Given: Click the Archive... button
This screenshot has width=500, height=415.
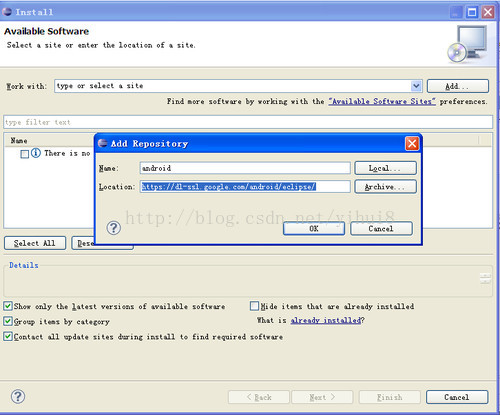Looking at the screenshot, I should (x=385, y=187).
